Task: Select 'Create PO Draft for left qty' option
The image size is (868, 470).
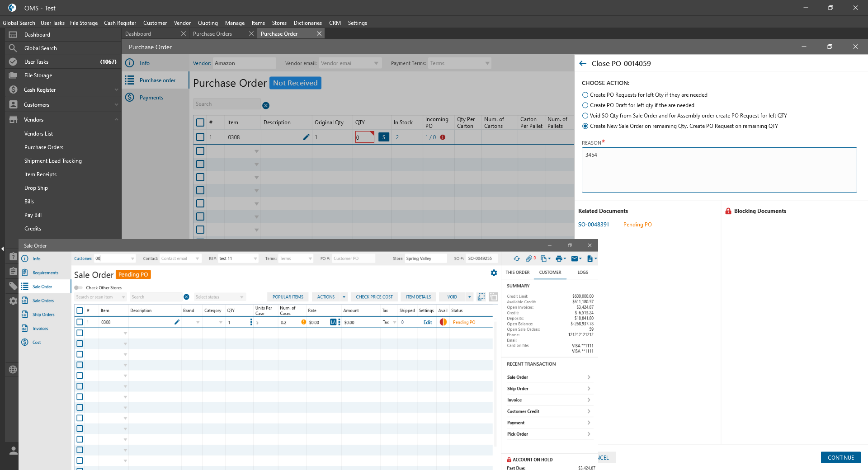Action: (x=585, y=105)
